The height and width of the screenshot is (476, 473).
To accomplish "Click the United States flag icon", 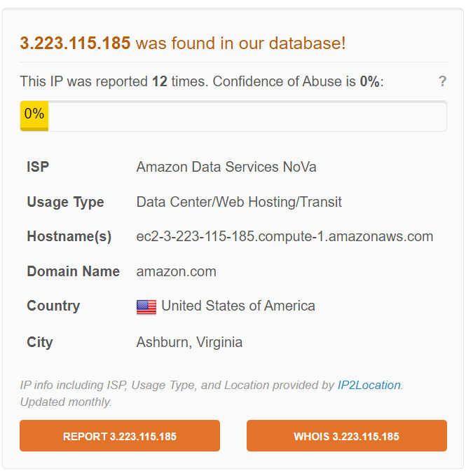I will (x=146, y=306).
